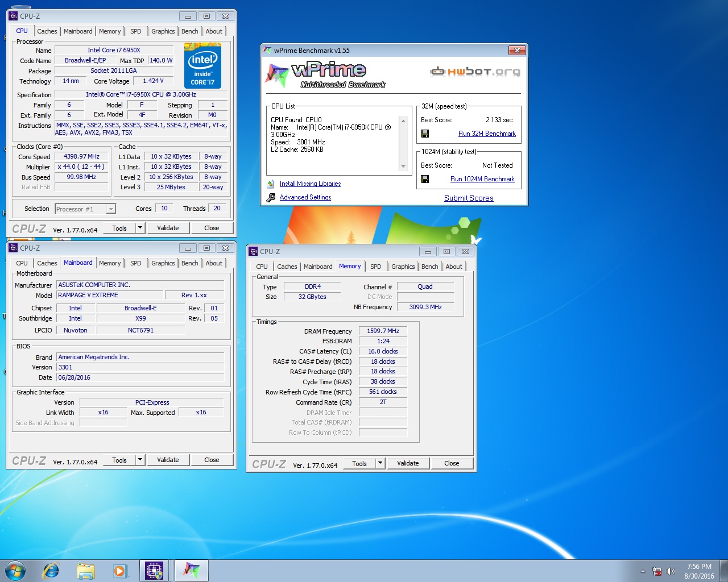Click the Run 32M Benchmark link
The image size is (728, 582).
pyautogui.click(x=487, y=134)
